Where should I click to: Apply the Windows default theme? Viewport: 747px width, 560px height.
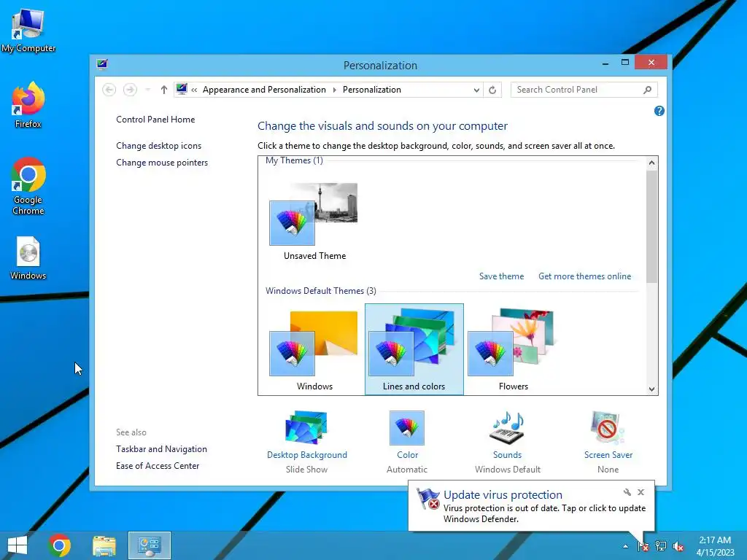point(314,349)
